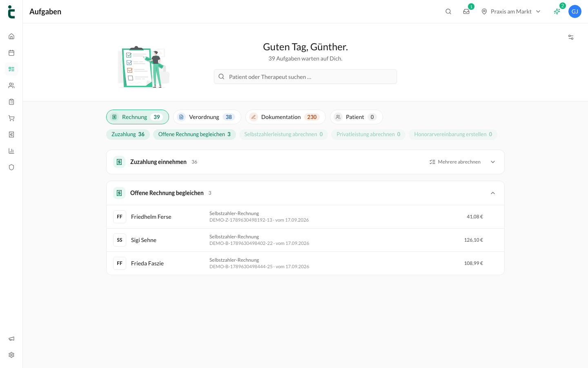The width and height of the screenshot is (588, 368).
Task: Open the sparkle assistant icon
Action: tap(557, 11)
